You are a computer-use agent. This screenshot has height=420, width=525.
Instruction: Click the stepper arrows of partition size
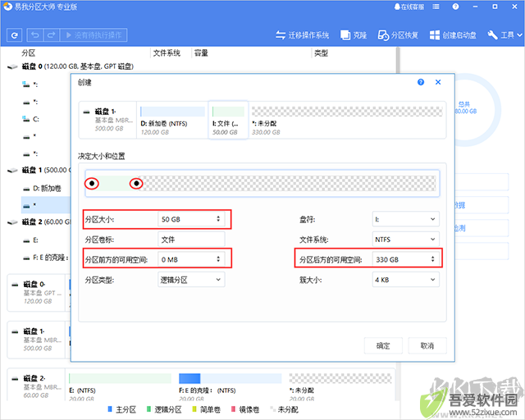click(218, 219)
